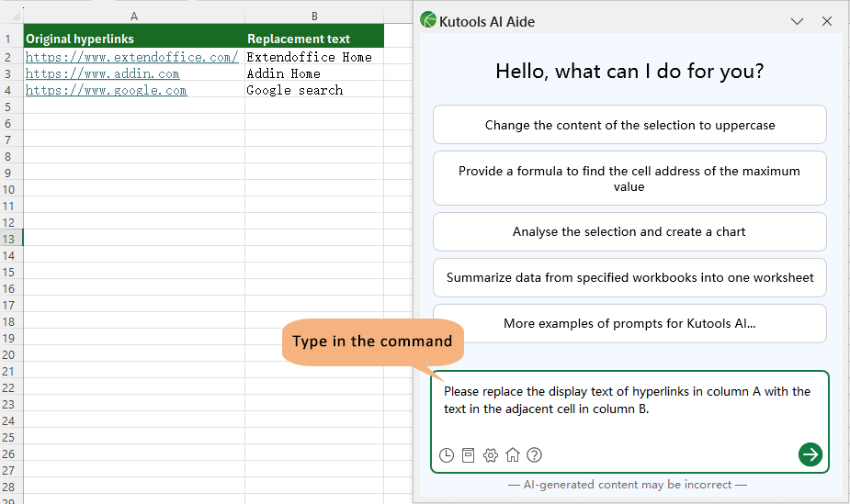Select 'Change the content of the selection to uppercase'
This screenshot has width=850, height=504.
(x=629, y=125)
